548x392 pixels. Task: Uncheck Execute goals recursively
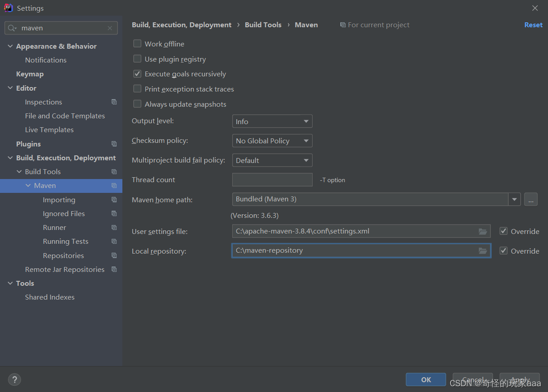(x=138, y=74)
